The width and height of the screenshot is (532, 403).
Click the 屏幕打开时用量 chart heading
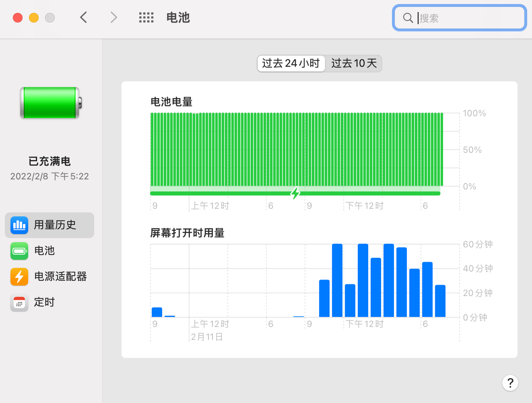coord(187,233)
